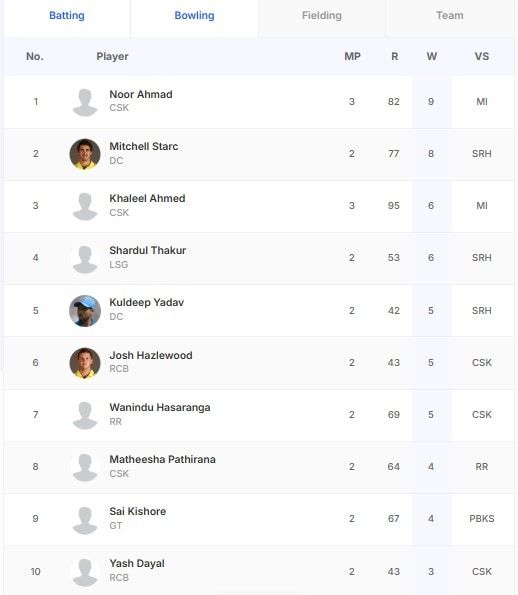Click Sai Kishore's placeholder avatar icon
The height and width of the screenshot is (595, 518).
tap(85, 520)
